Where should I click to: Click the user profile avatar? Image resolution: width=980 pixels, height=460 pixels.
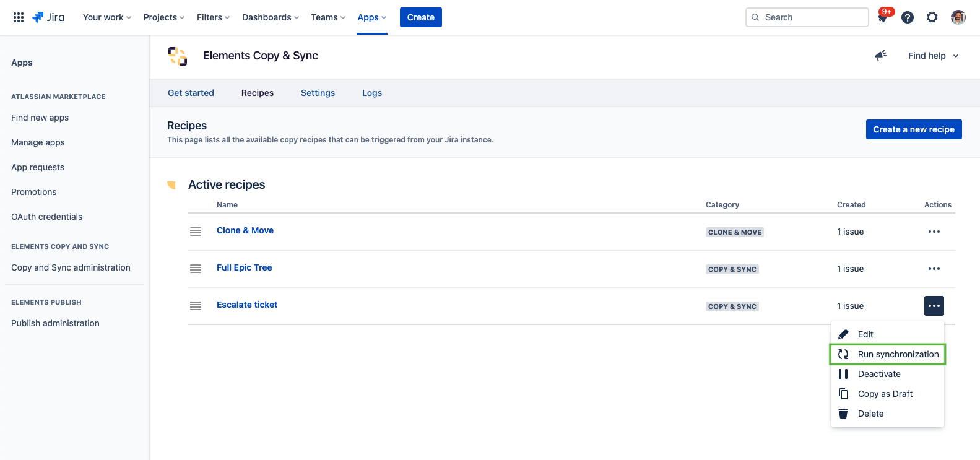pos(958,17)
